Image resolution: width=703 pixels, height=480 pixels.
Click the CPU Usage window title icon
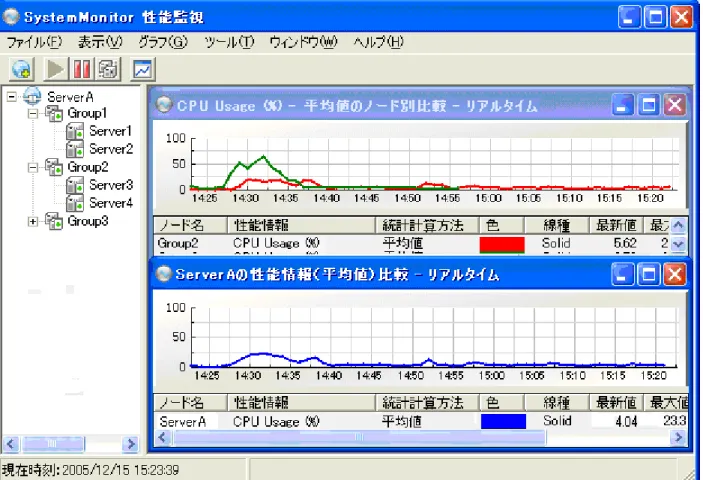(x=164, y=105)
